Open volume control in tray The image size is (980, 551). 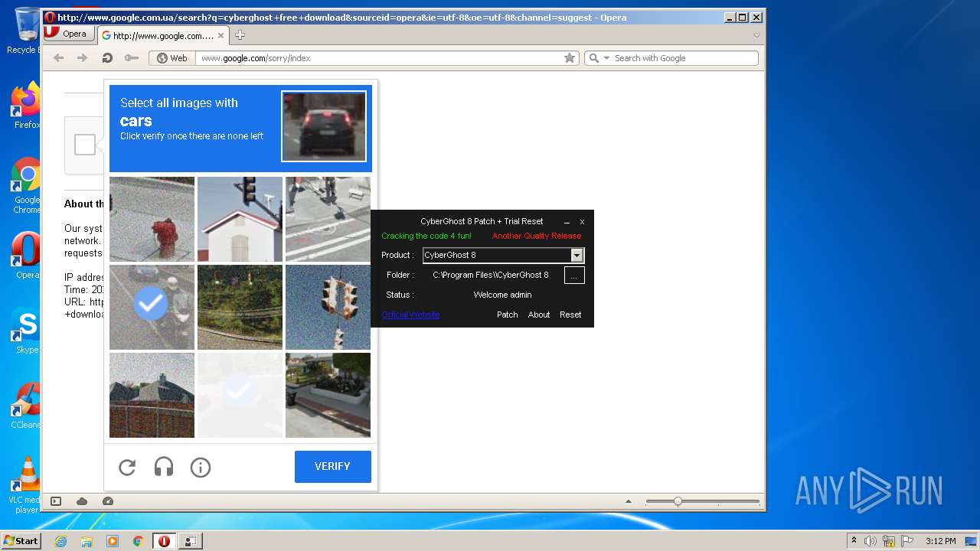(x=871, y=541)
